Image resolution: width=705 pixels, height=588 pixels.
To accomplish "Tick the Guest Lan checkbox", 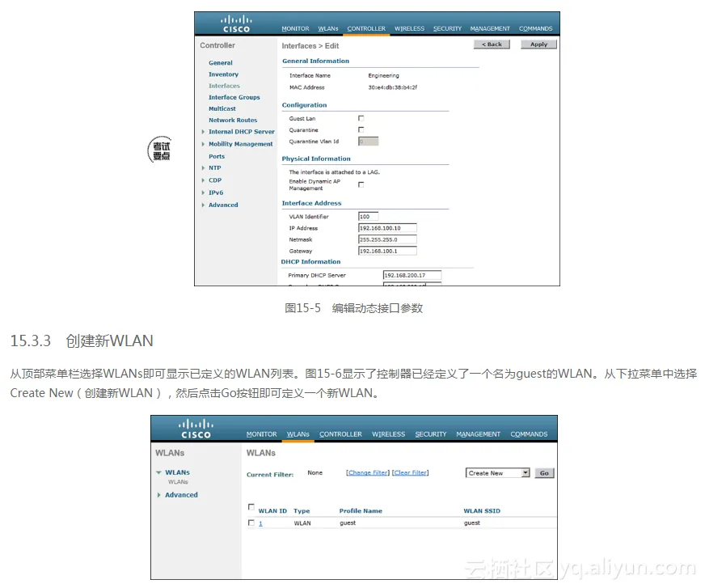I will tap(361, 118).
